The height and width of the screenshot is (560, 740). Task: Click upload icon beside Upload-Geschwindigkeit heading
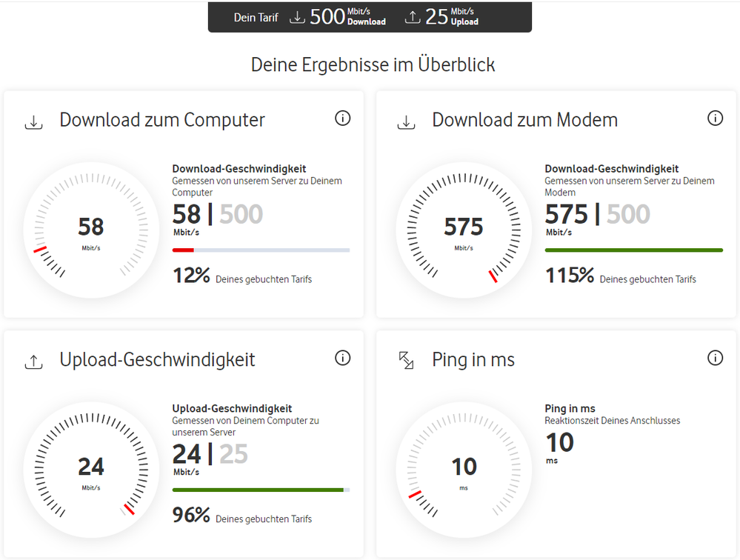33,361
